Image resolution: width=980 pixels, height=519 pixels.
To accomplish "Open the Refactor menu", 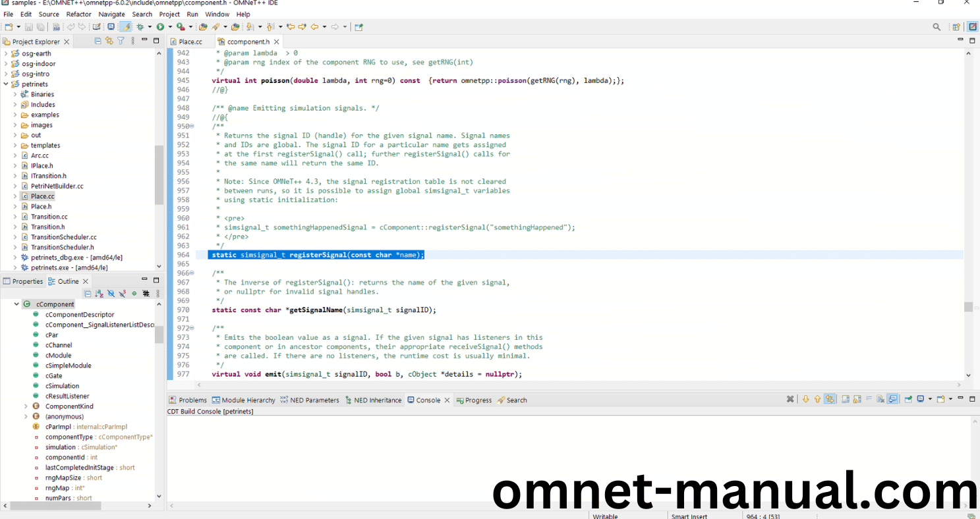I will 78,14.
